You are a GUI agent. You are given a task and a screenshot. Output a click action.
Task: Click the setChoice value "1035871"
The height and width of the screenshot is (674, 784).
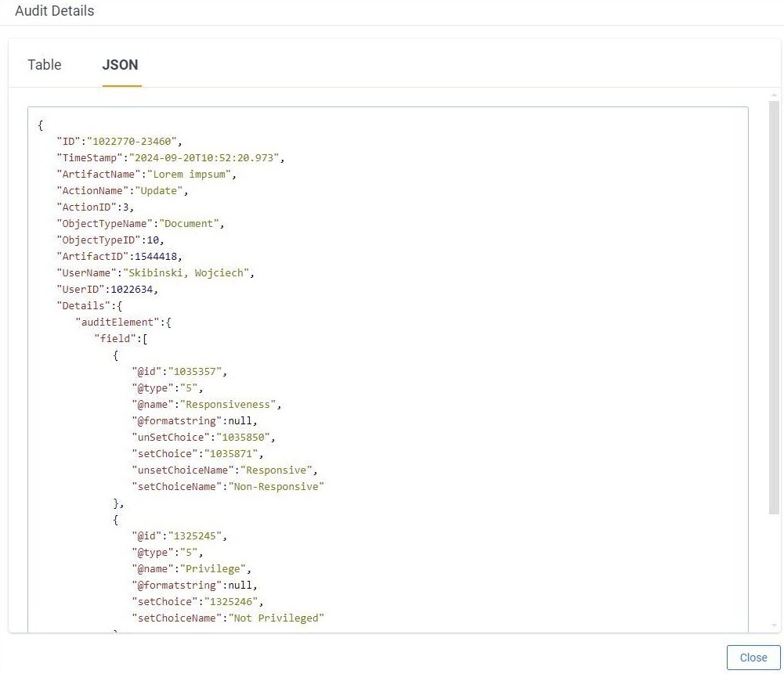[x=231, y=454]
